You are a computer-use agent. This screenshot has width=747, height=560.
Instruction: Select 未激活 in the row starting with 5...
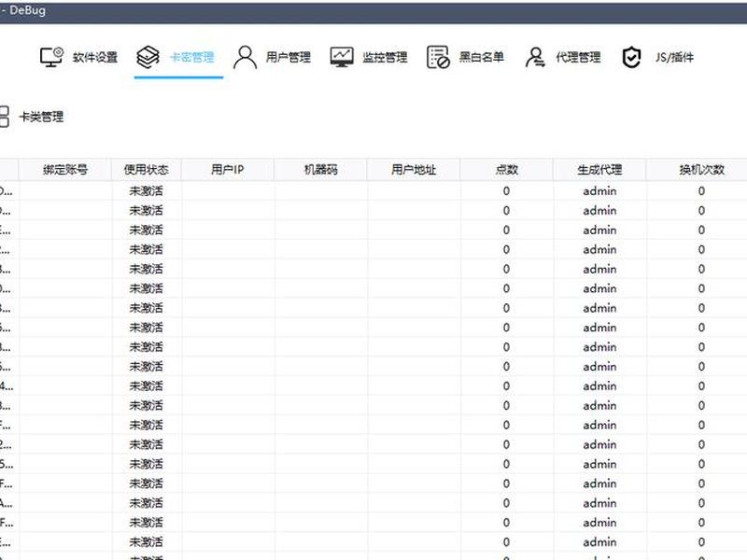tap(147, 464)
